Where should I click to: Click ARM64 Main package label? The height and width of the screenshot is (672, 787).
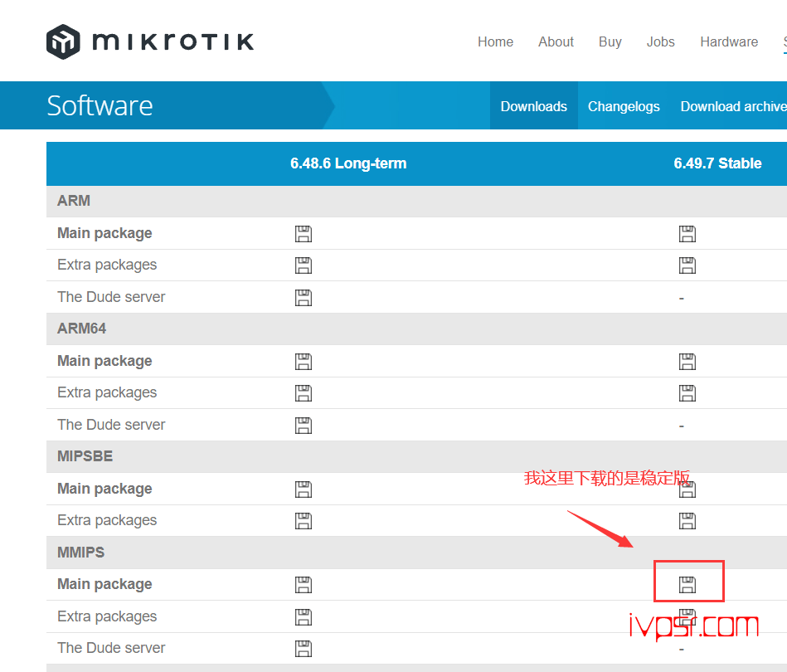click(104, 361)
